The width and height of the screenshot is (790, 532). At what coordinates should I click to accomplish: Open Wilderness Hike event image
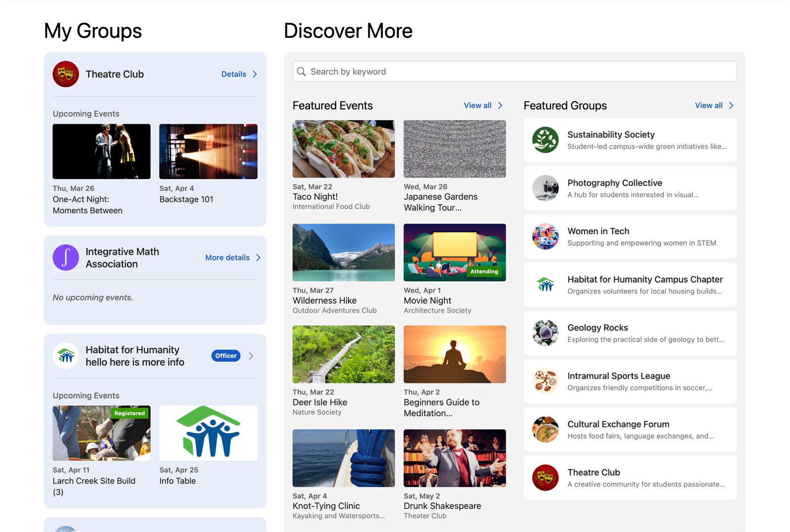click(x=344, y=253)
